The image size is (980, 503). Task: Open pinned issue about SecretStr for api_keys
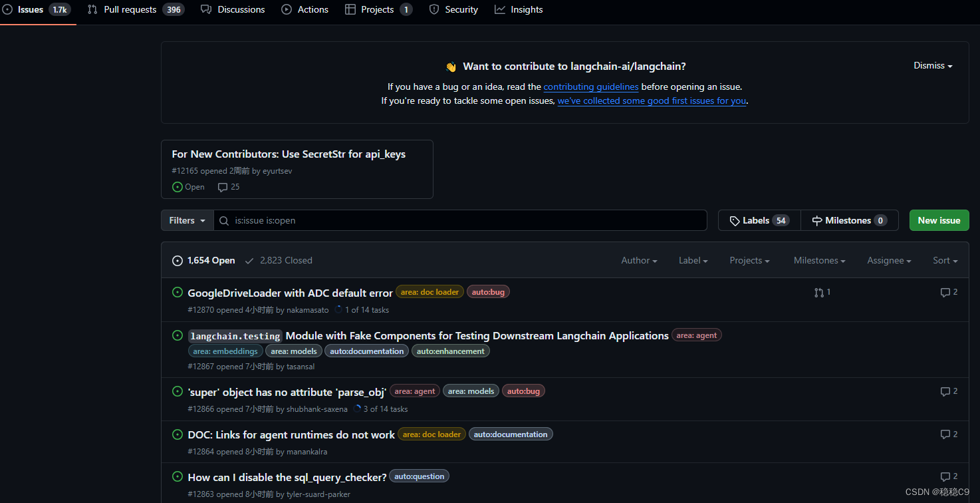[289, 154]
